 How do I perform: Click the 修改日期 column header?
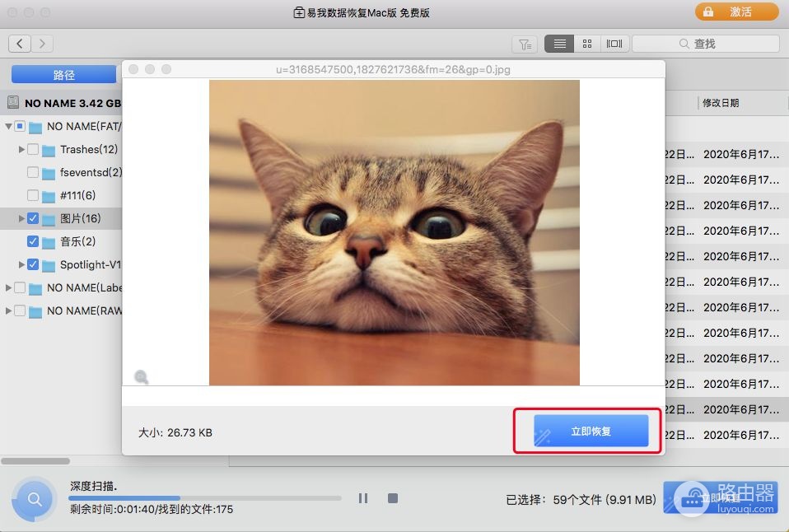click(x=721, y=103)
